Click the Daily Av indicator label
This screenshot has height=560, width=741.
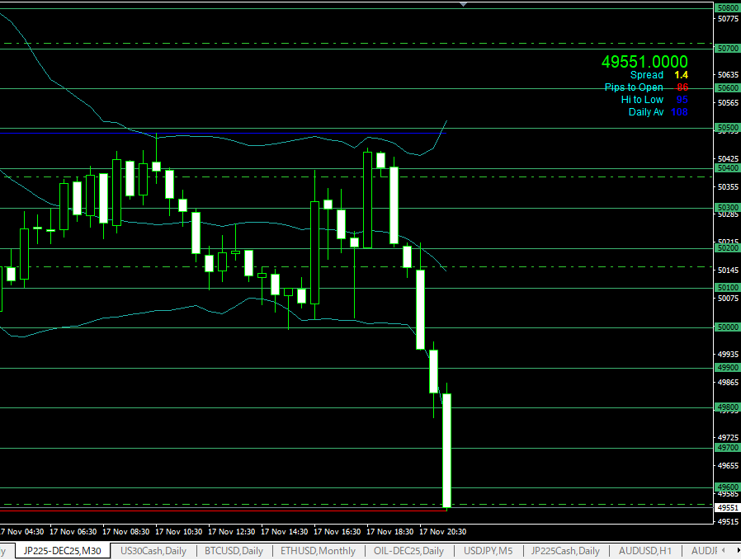[645, 112]
